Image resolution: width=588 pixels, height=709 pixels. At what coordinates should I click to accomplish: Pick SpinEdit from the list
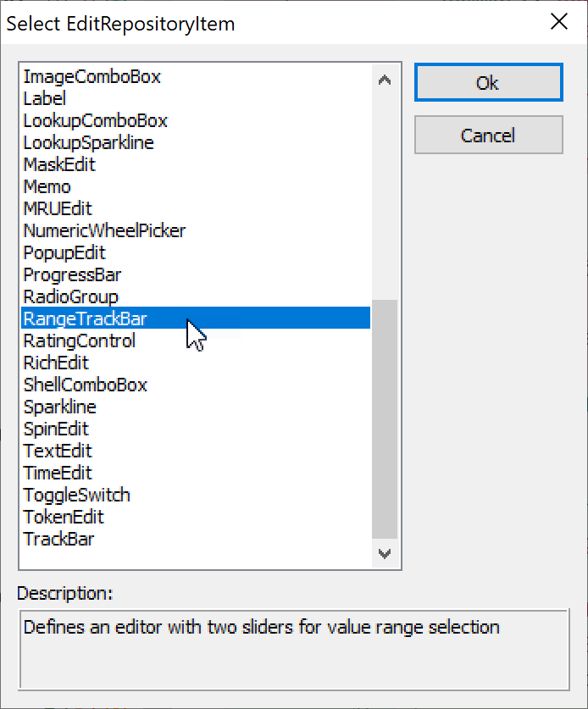[56, 429]
